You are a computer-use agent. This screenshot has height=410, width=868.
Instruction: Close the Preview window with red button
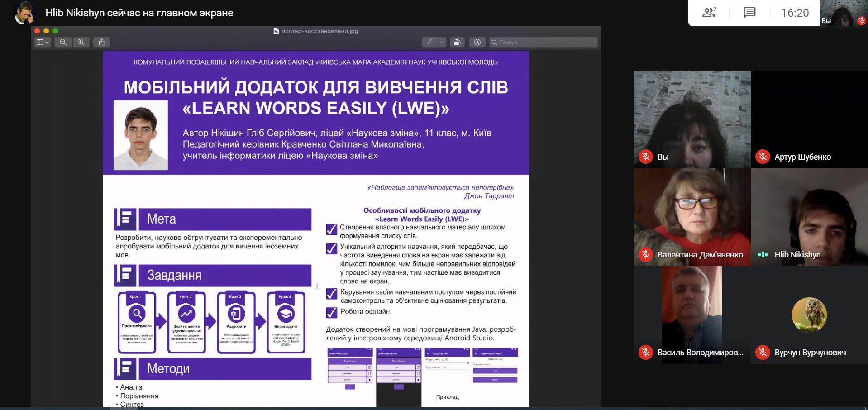tap(37, 31)
